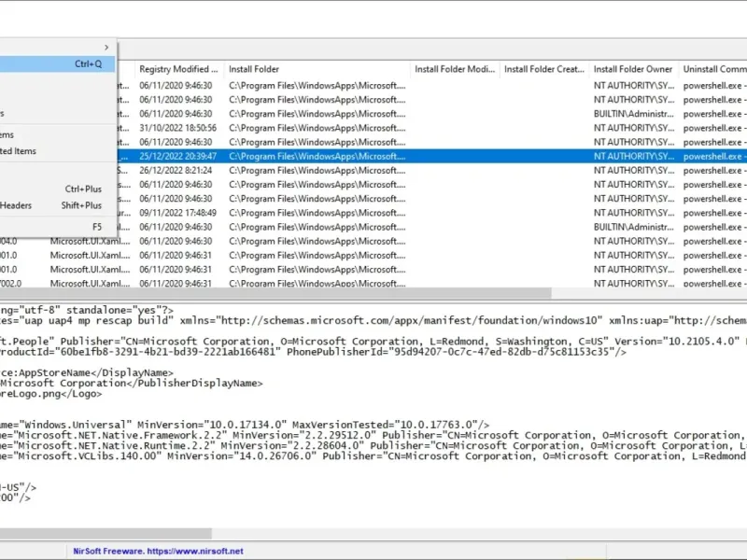
Task: Select the highlighted Ctrl+Q menu entry
Action: pyautogui.click(x=57, y=63)
